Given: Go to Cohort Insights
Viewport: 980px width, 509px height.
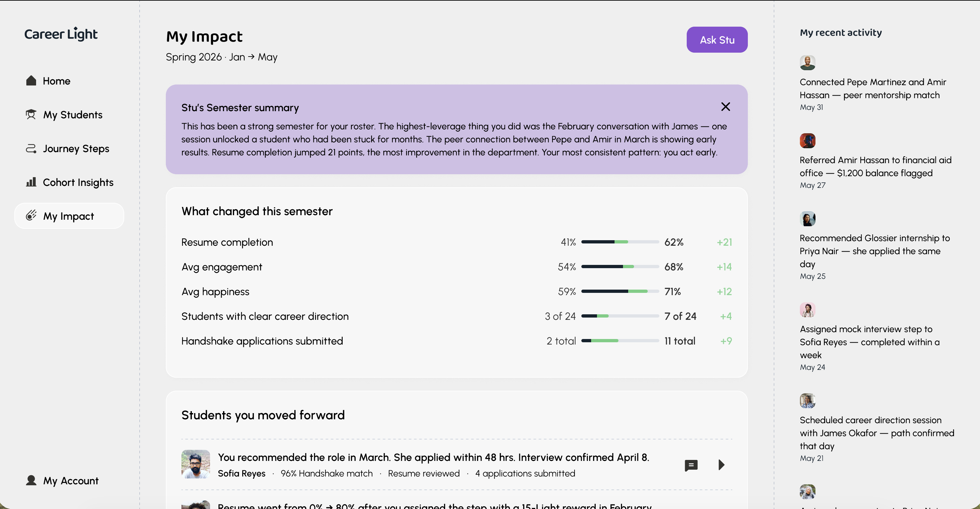Looking at the screenshot, I should [69, 182].
